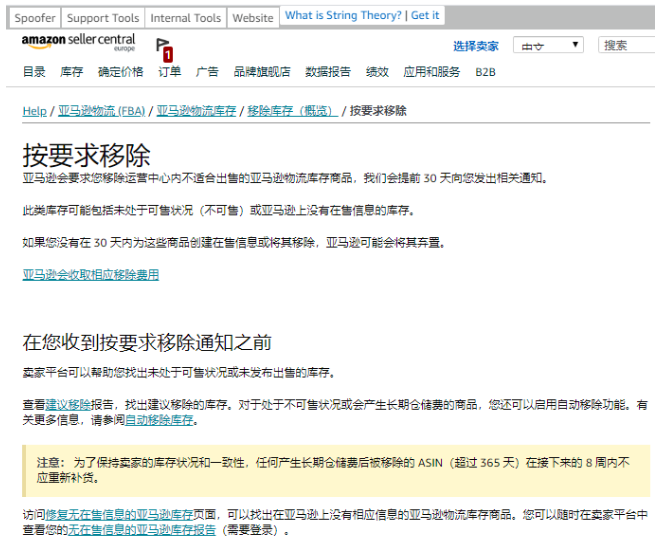Open the 品牌旗舰店 menu

point(262,72)
